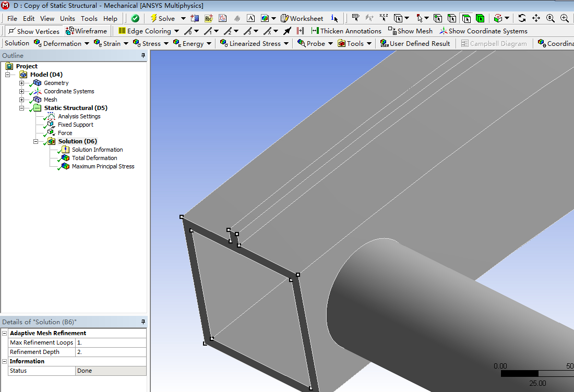Click the Solve lightning button
This screenshot has width=574, height=392.
pyautogui.click(x=162, y=18)
